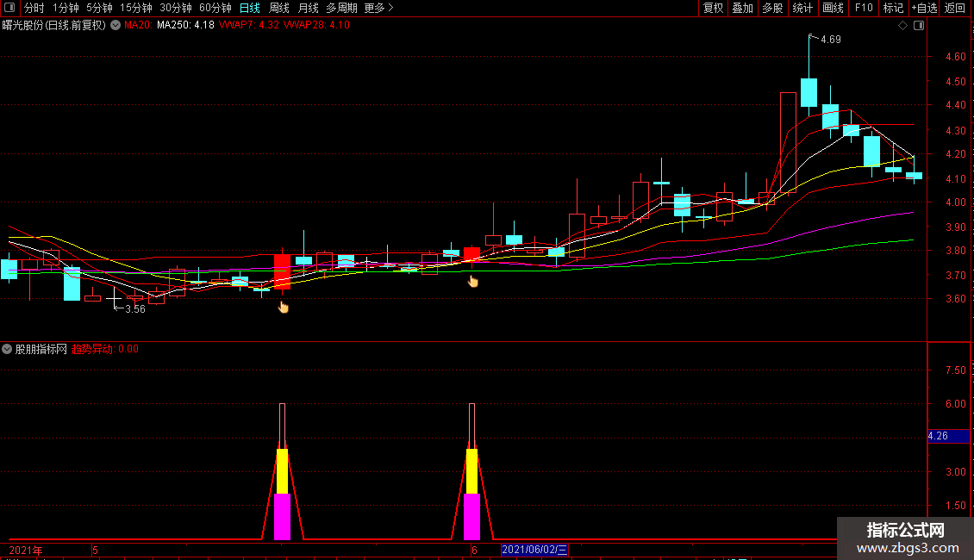This screenshot has width=974, height=560.
Task: Click the 曙光股份(日线.前复权) chart title
Action: (x=54, y=26)
